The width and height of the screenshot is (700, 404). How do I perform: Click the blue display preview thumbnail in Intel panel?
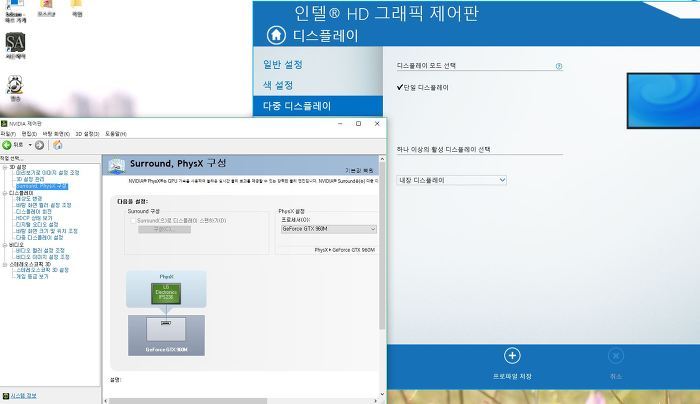point(663,101)
